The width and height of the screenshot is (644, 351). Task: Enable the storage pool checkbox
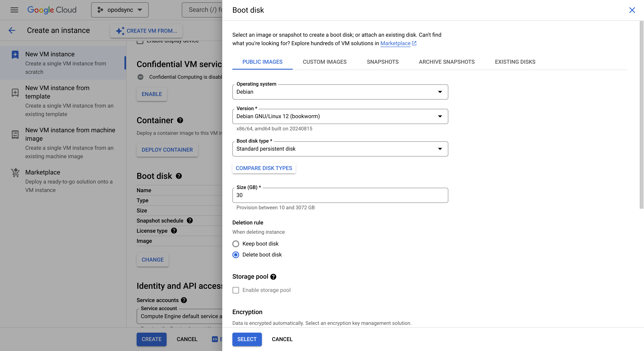(x=236, y=290)
